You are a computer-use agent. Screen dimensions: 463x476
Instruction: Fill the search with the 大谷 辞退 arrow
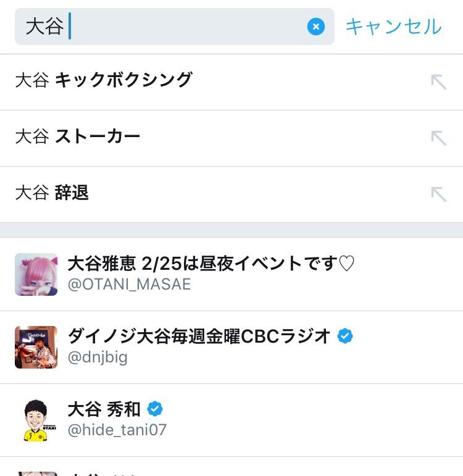[439, 194]
